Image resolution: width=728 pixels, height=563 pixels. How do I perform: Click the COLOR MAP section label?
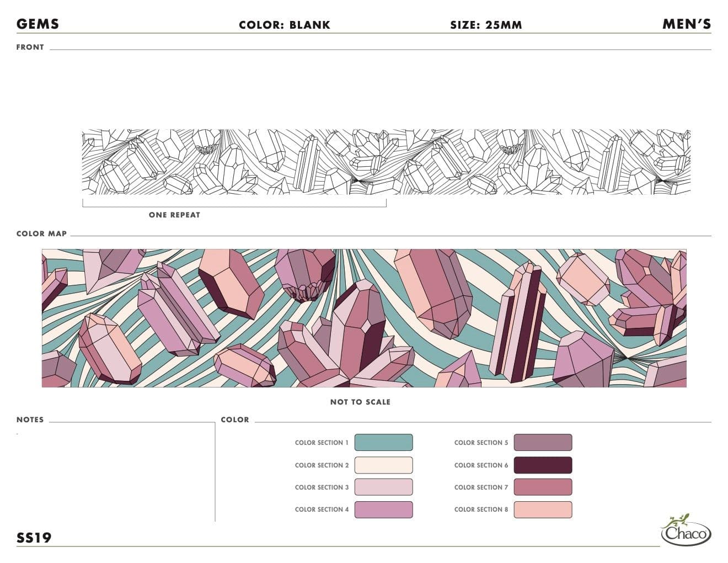(41, 233)
